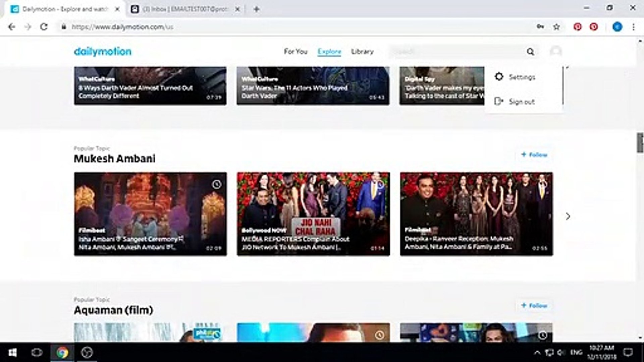Viewport: 644px width, 362px height.
Task: Click the dailymotion logo
Action: click(x=103, y=52)
